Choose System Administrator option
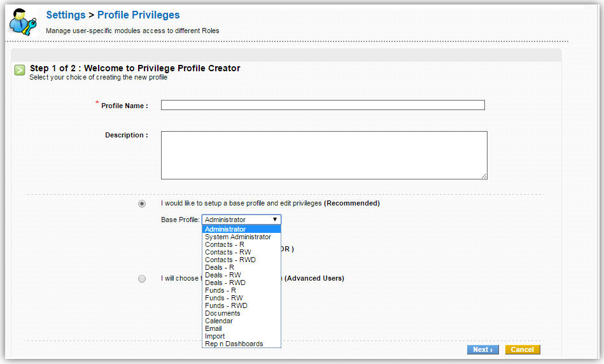604x364 pixels. pyautogui.click(x=237, y=237)
